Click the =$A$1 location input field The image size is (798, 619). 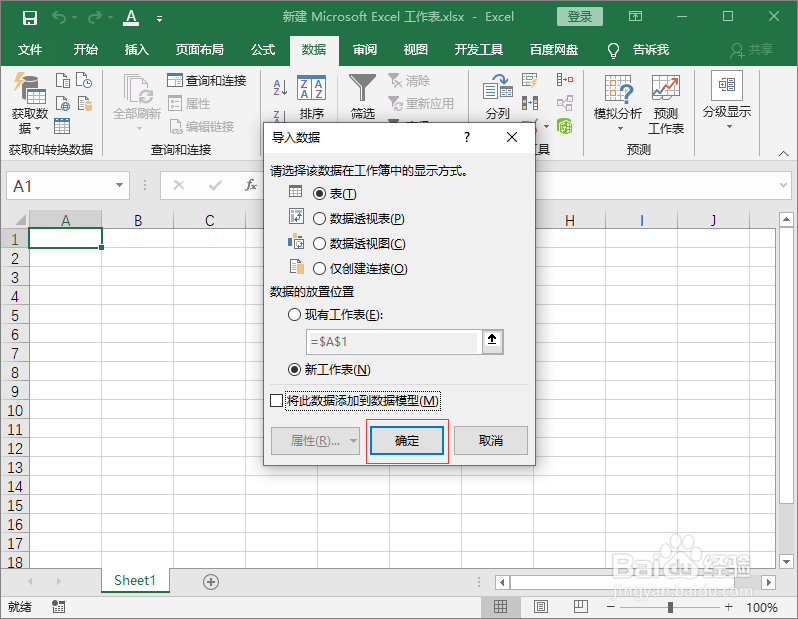coord(393,342)
